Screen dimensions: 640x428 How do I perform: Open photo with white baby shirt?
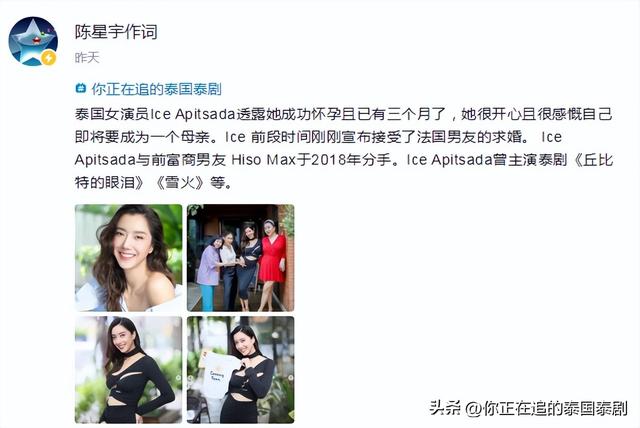(240, 370)
